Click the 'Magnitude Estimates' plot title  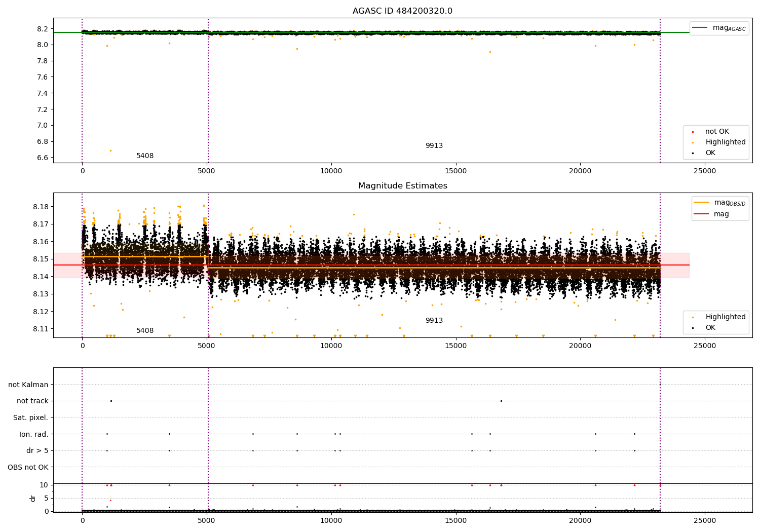[402, 186]
